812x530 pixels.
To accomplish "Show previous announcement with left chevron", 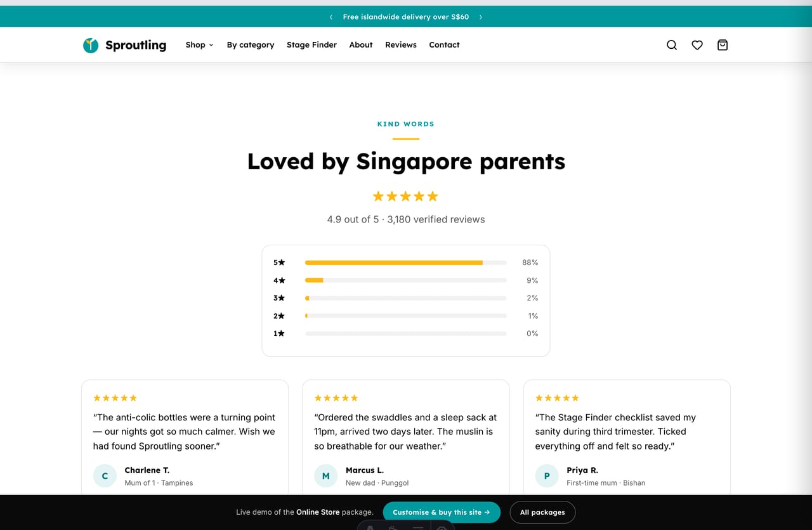I will 331,17.
